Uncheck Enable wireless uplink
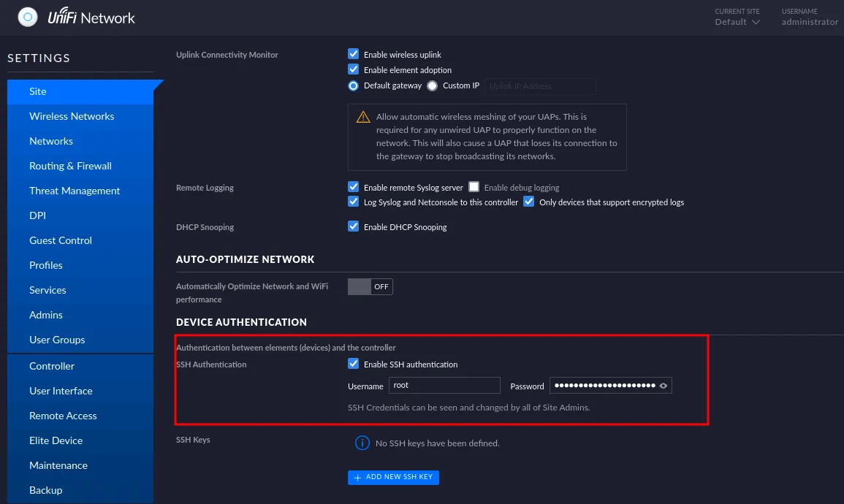Viewport: 844px width, 504px height. (x=353, y=53)
